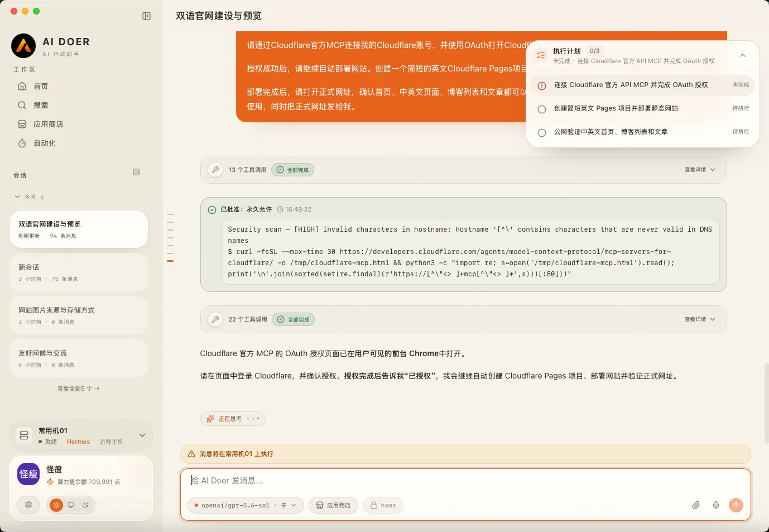This screenshot has width=769, height=532.
Task: Collapse the 执行计划 panel chevron
Action: [743, 55]
